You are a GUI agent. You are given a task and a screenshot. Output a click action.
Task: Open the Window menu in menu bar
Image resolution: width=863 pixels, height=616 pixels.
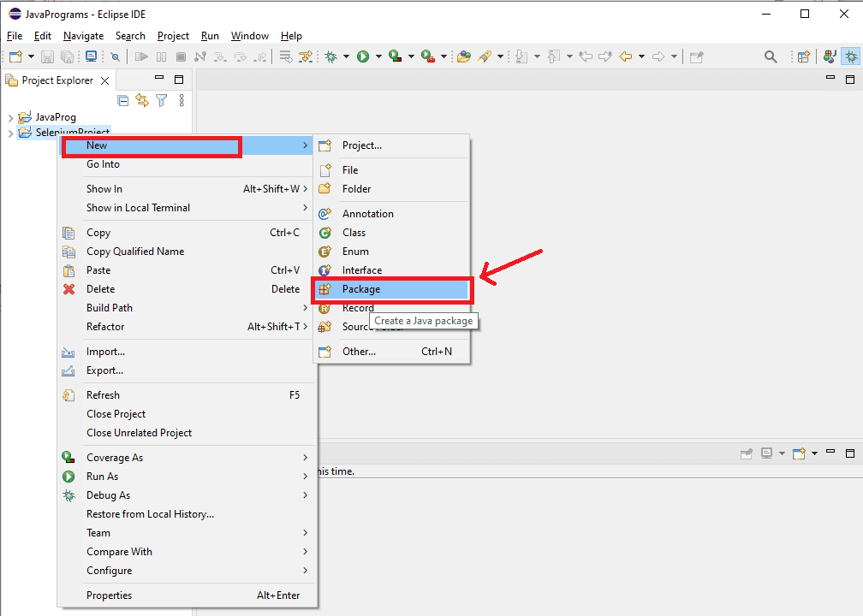tap(249, 36)
